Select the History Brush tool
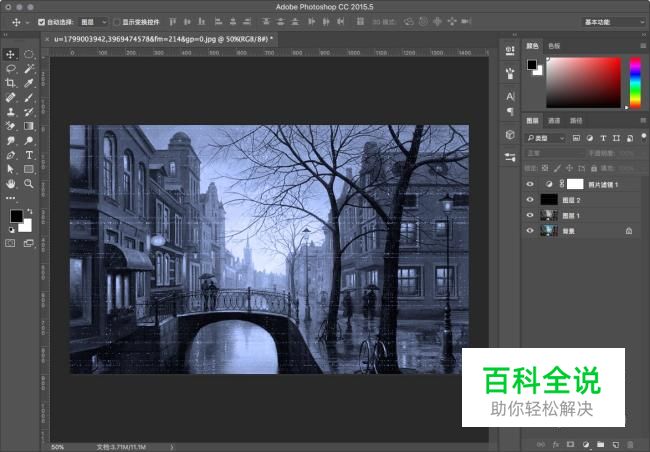This screenshot has width=650, height=452. pos(29,112)
